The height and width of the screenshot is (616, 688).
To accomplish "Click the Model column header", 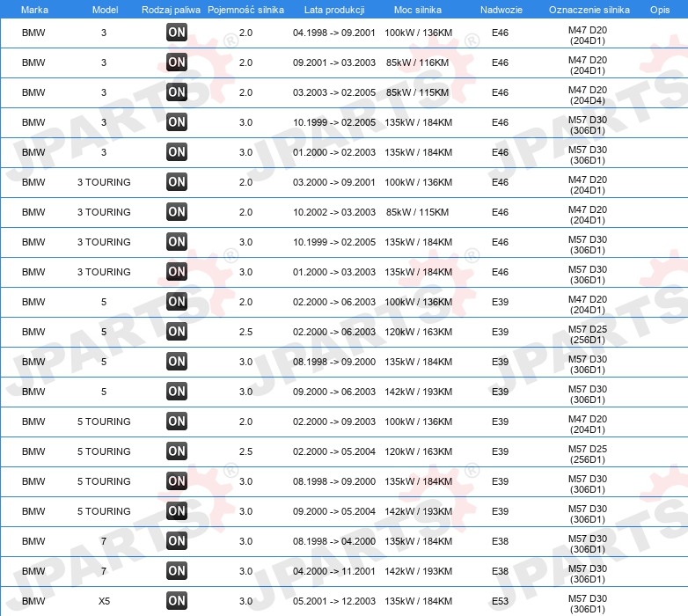I will click(x=106, y=10).
